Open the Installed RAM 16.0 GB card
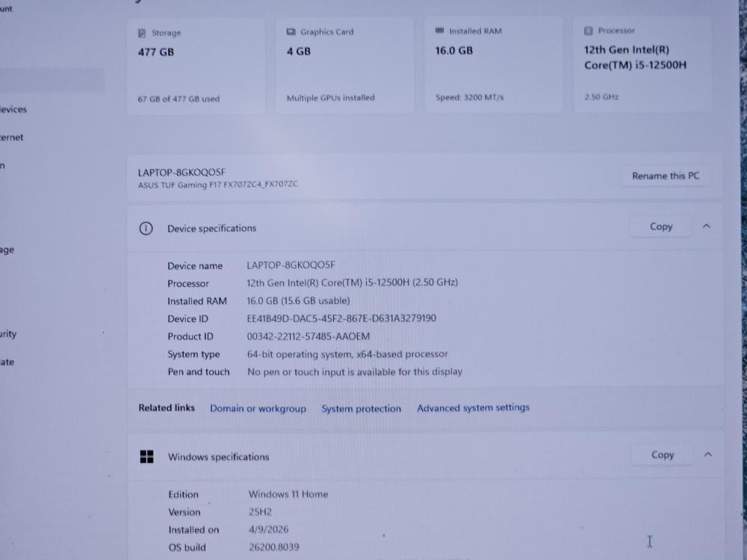 point(494,65)
